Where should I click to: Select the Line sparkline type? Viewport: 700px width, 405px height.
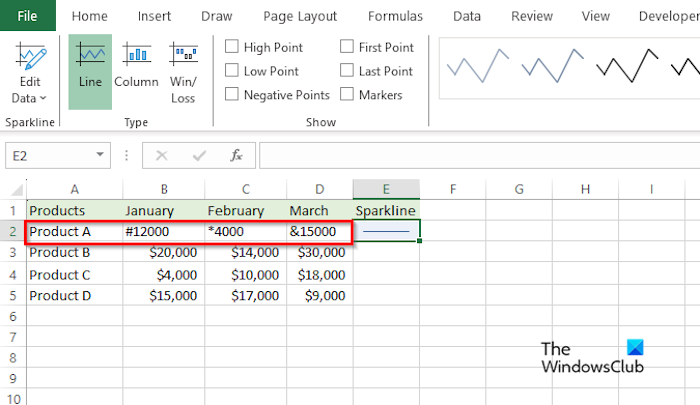[x=90, y=71]
